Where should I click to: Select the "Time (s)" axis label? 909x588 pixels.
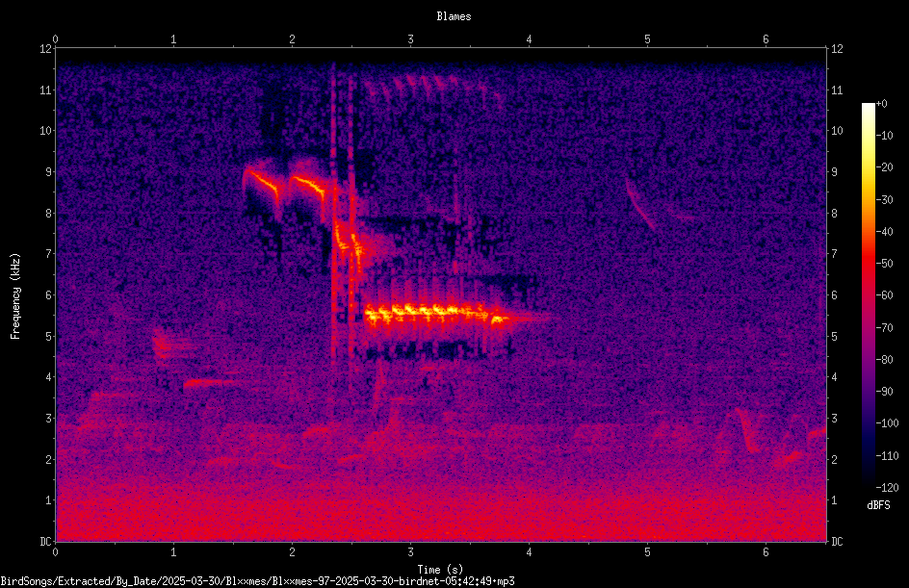click(x=440, y=570)
